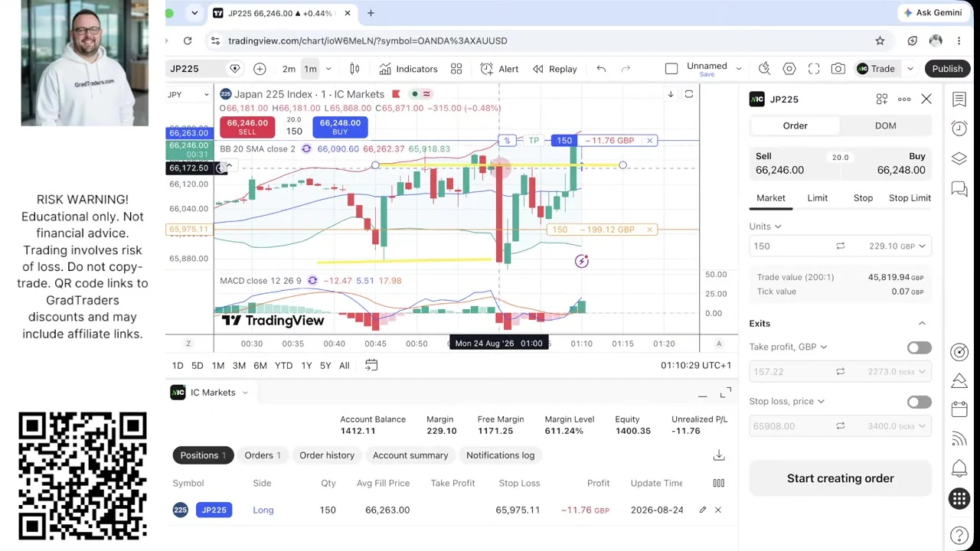Toggle the Unnamed layout checkbox square
Screen dimensions: 980x551
[x=671, y=69]
